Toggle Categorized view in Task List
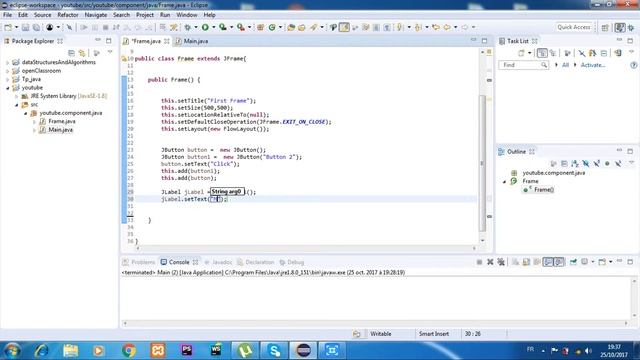 pos(542,53)
